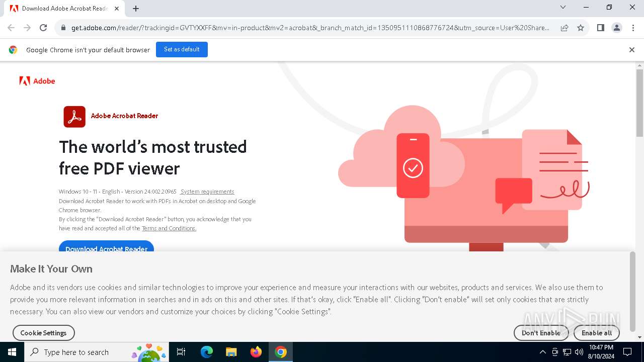This screenshot has height=362, width=644.
Task: Show hidden system tray icons
Action: [x=542, y=352]
